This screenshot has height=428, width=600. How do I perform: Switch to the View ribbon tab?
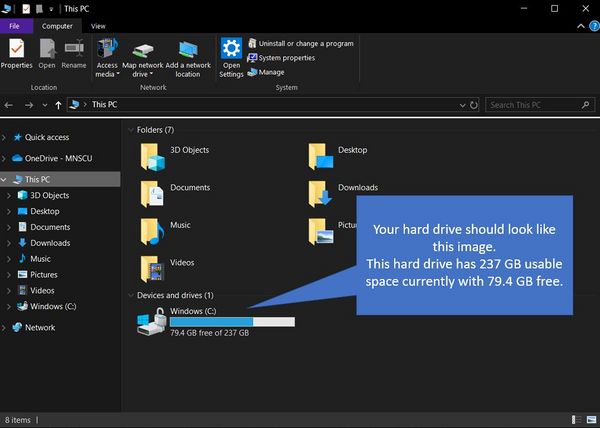coord(98,26)
